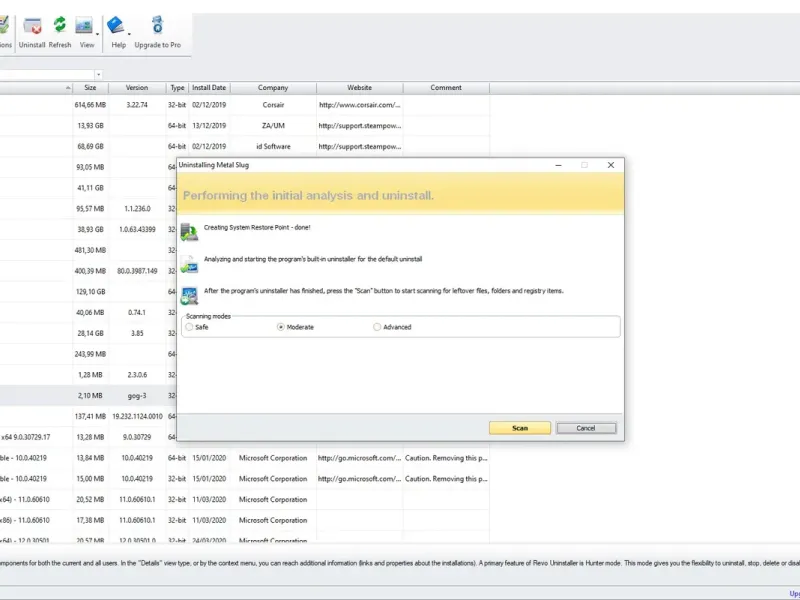
Task: Sort by the Website column header
Action: (360, 88)
